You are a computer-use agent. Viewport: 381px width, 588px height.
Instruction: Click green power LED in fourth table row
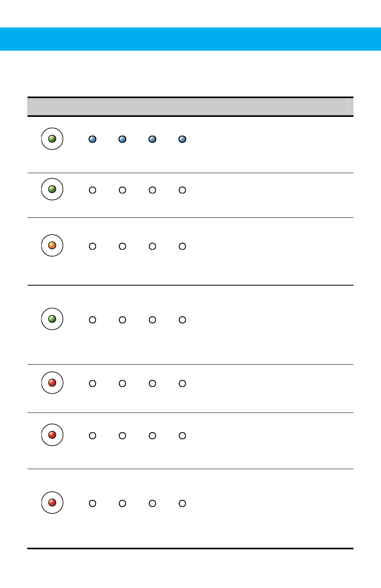(x=52, y=319)
